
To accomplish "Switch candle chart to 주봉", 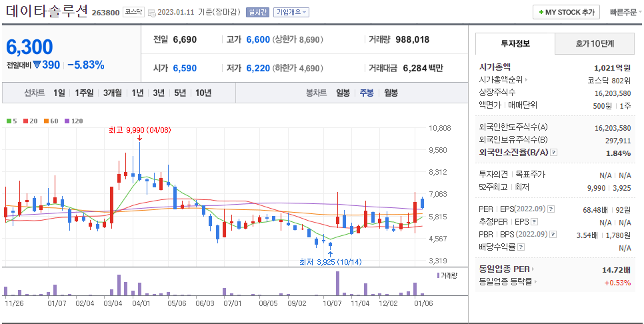I will pos(367,93).
